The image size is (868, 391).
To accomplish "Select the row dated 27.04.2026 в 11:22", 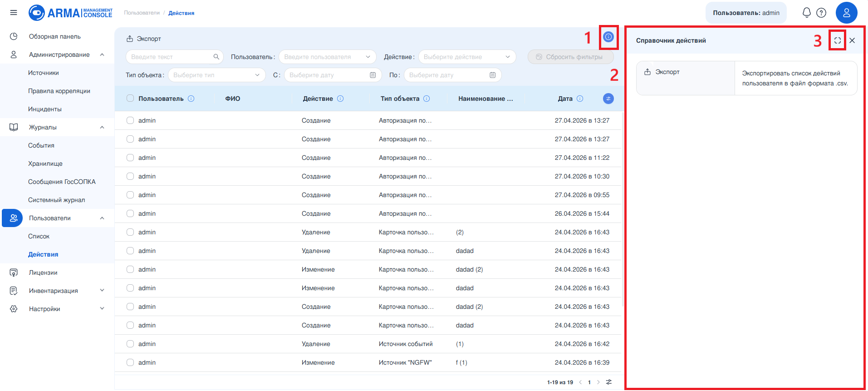I will point(130,158).
